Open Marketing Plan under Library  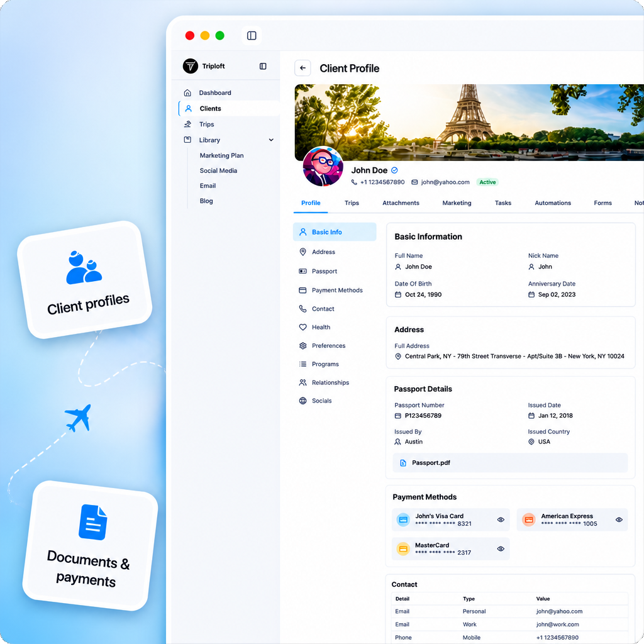[x=221, y=156]
